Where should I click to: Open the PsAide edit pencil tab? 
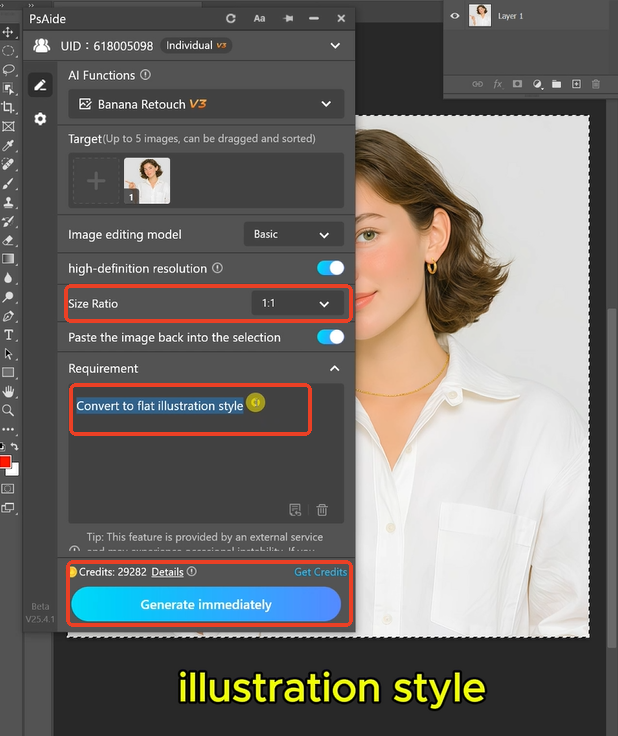point(40,85)
